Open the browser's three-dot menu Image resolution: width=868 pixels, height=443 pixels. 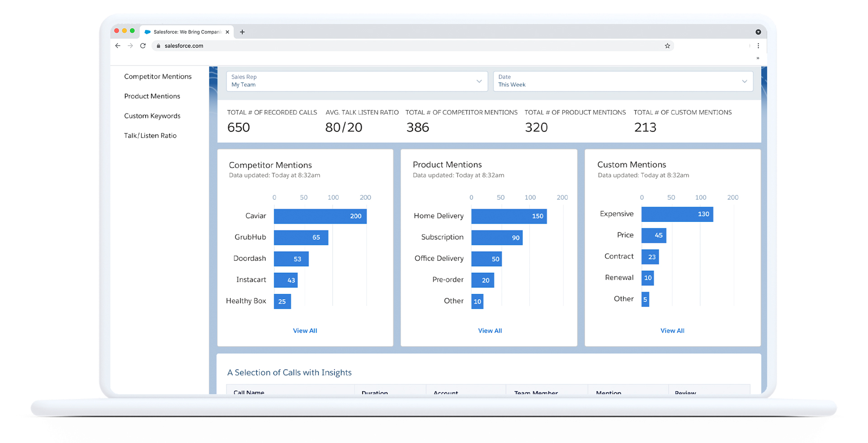pyautogui.click(x=759, y=46)
